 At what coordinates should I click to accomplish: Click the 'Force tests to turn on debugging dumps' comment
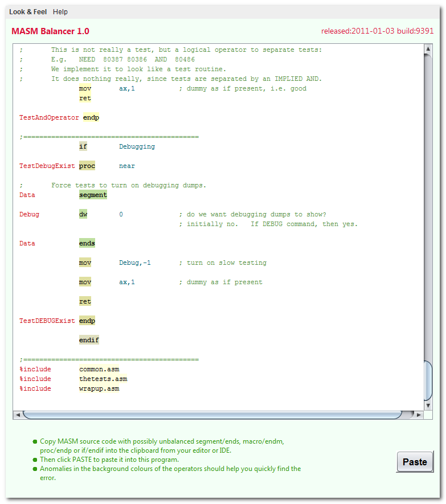point(129,185)
